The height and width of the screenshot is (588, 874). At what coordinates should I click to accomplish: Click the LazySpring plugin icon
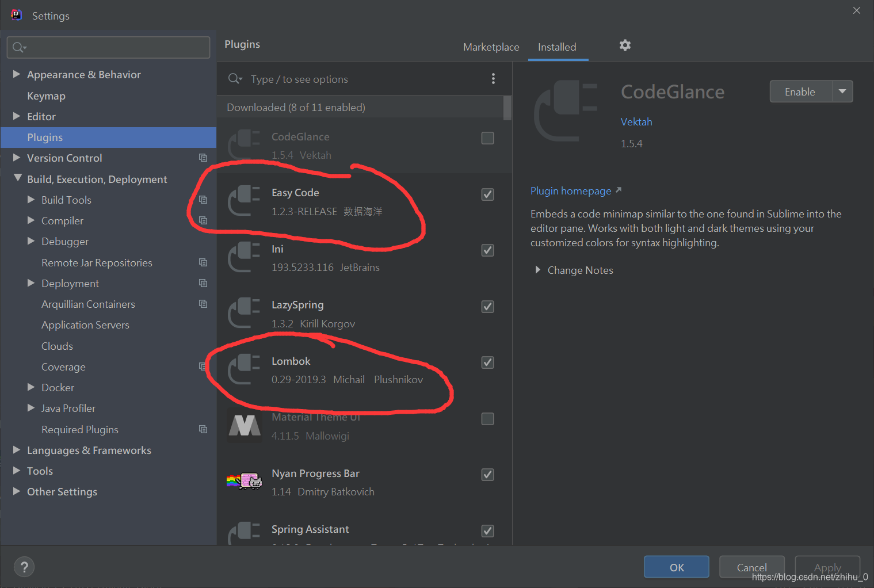tap(244, 313)
